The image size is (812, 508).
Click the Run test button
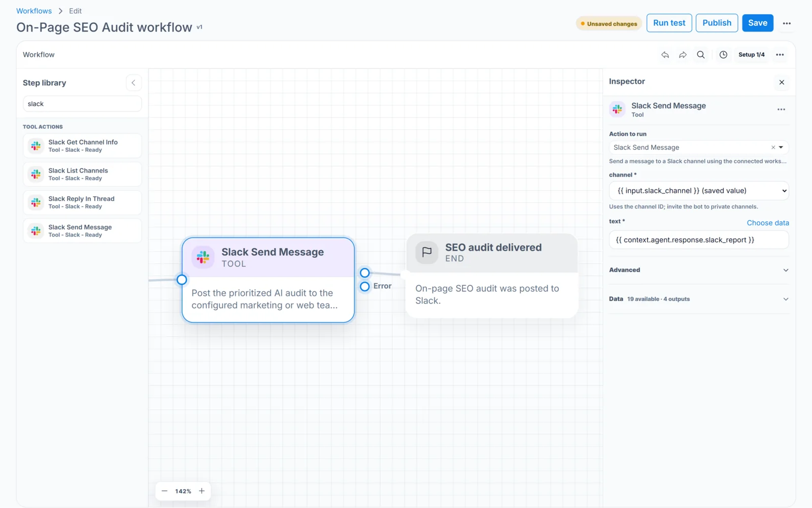[x=669, y=23]
